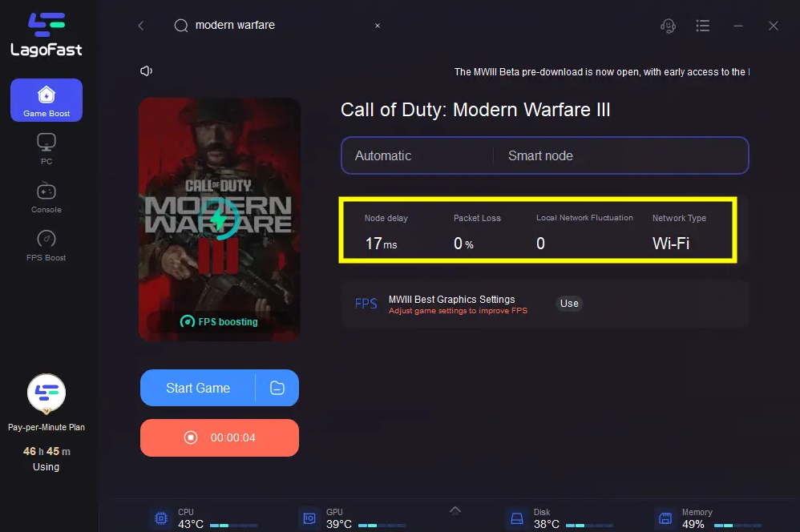Image resolution: width=800 pixels, height=532 pixels.
Task: Clear the modern warfare search text
Action: pos(378,26)
